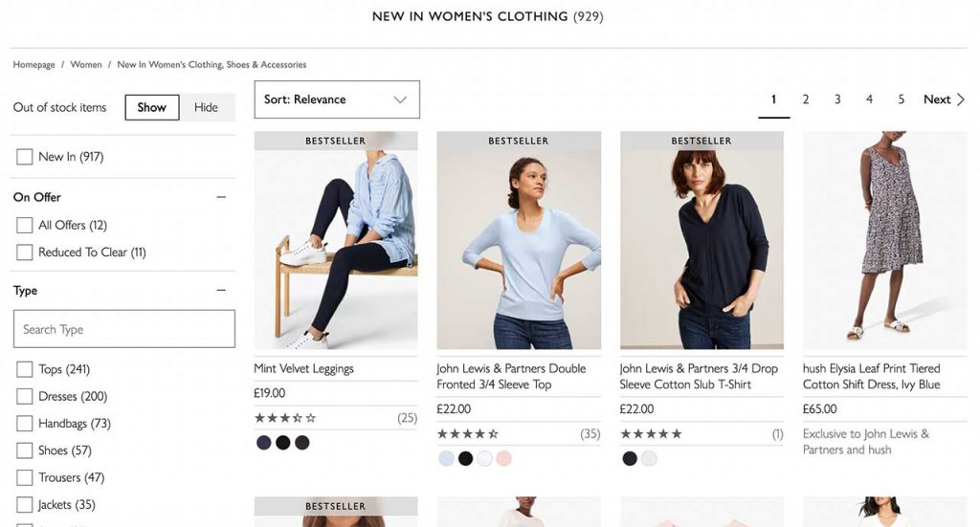The image size is (980, 527).
Task: Collapse the Type filter section
Action: pos(221,291)
